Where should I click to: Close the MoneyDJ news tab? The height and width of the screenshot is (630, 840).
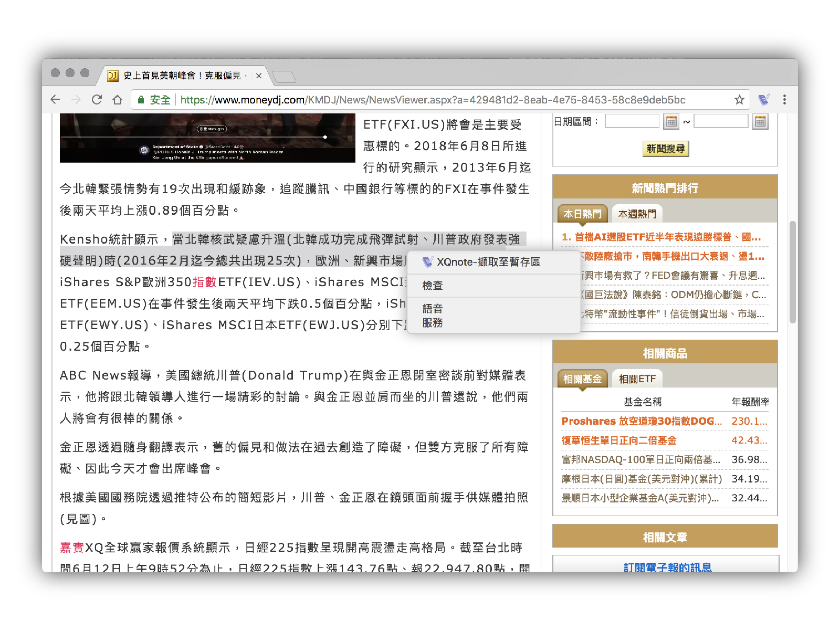[x=259, y=76]
